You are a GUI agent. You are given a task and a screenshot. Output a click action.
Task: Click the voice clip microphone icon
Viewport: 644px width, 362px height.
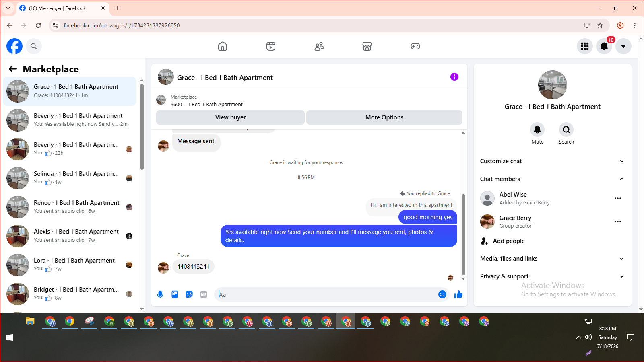tap(160, 294)
